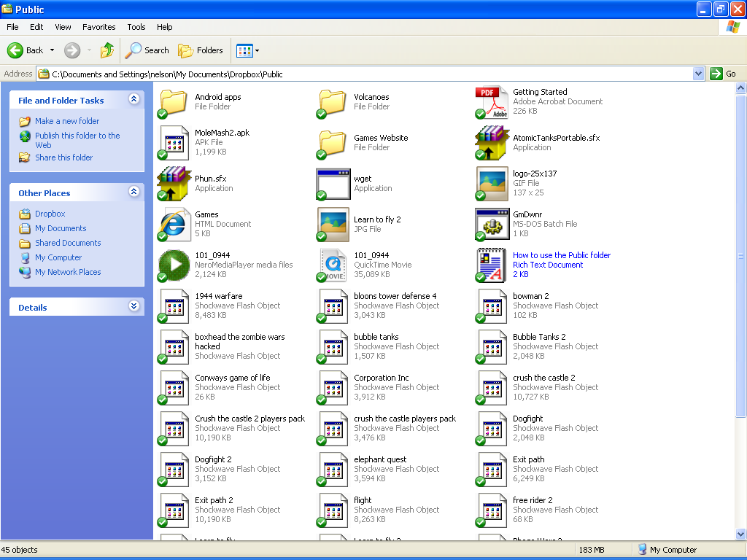Click the Dogfight 2 filename
Viewport: 747px width, 560px height.
pyautogui.click(x=213, y=459)
